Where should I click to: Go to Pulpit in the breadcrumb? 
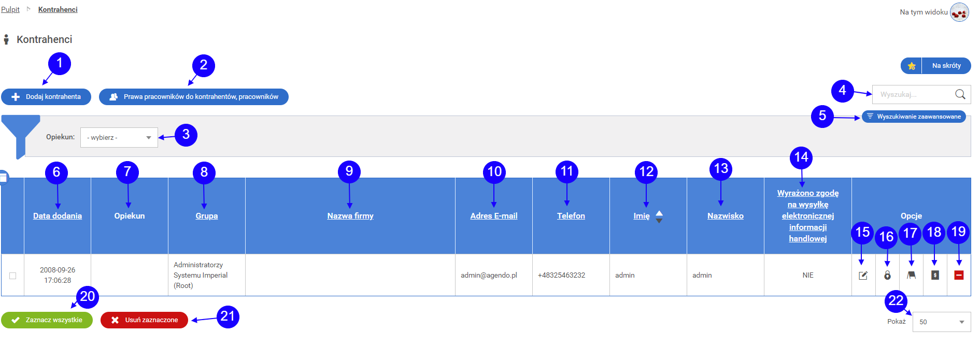point(10,9)
